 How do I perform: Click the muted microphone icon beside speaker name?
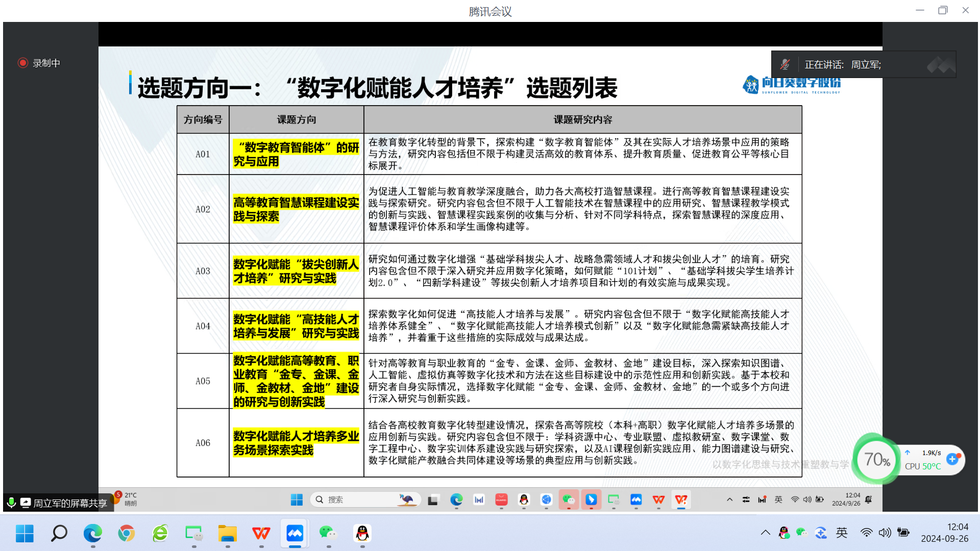point(785,64)
